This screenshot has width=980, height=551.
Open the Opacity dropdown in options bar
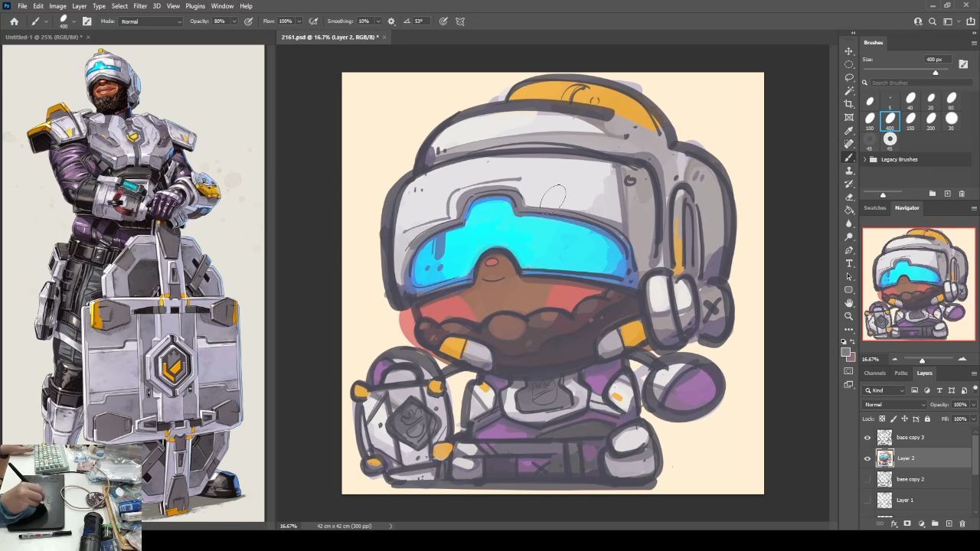234,21
